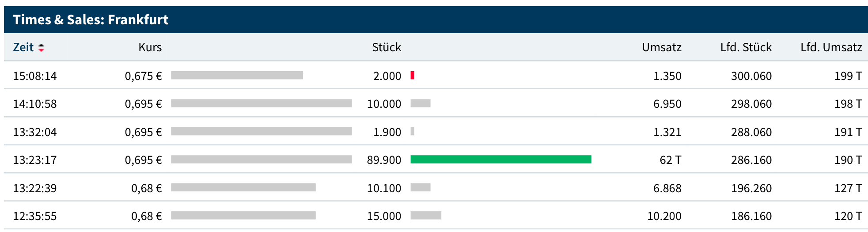
Task: Click the 127 T Lfd. Umsatz value
Action: (x=848, y=188)
